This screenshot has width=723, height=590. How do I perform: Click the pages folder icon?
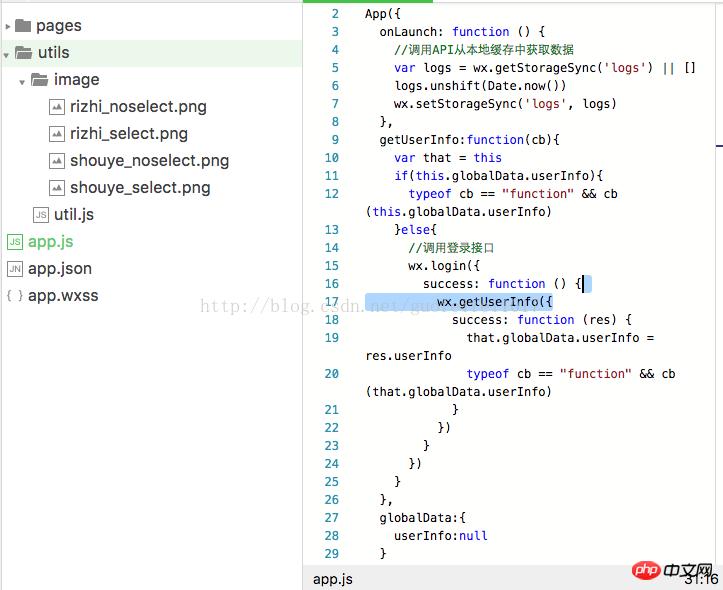22,26
